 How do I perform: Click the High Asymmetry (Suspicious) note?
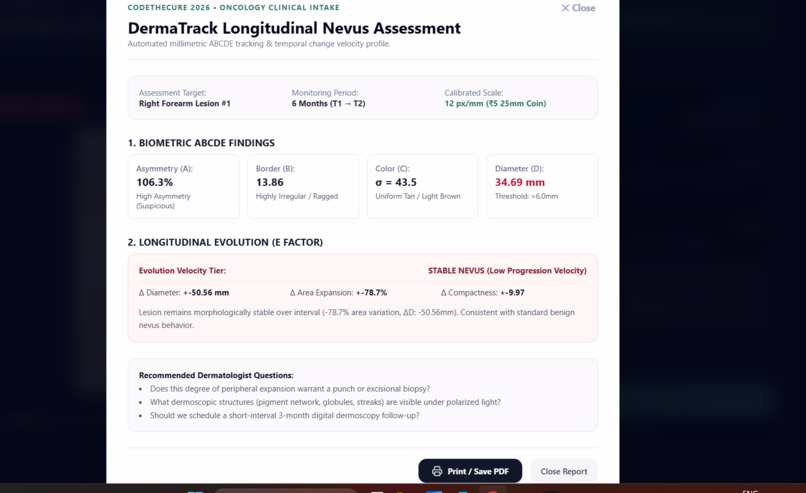[x=163, y=201]
